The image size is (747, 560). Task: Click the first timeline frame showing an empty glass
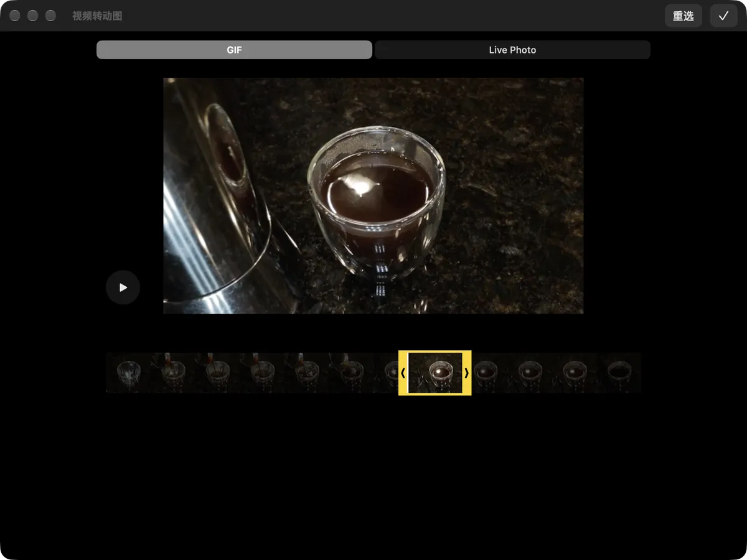(x=128, y=373)
